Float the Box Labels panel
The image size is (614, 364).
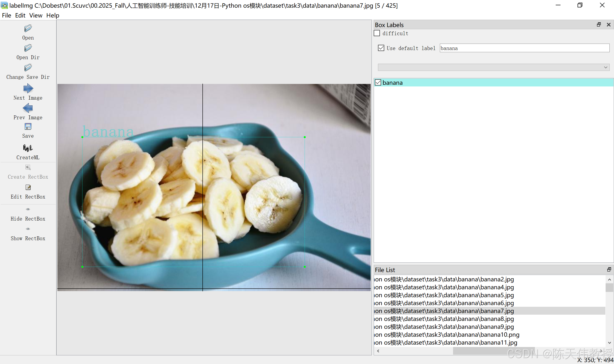coord(599,25)
